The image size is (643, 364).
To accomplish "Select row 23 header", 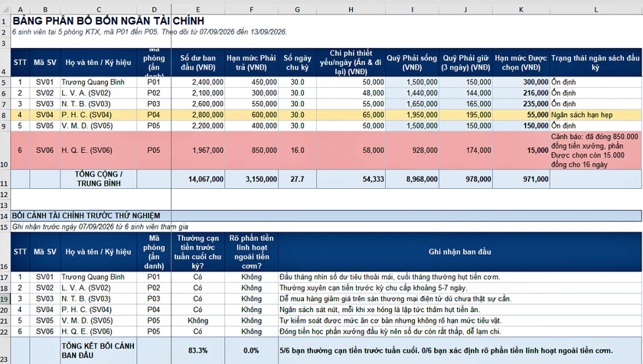I will (x=5, y=350).
